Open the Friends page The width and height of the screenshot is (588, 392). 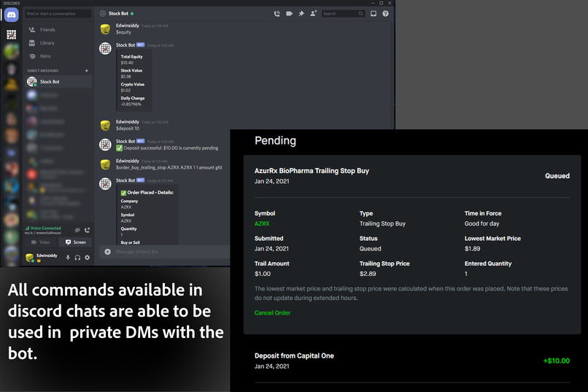58,30
